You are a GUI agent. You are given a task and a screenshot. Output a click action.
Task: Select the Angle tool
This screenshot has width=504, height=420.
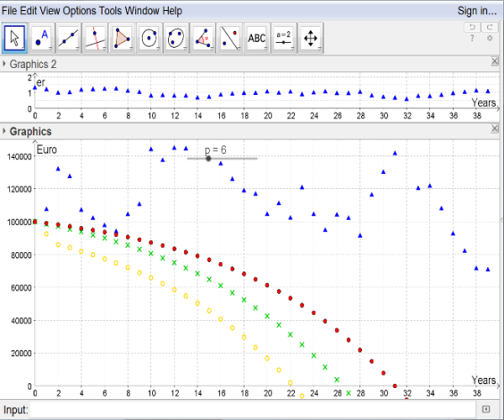click(x=203, y=38)
